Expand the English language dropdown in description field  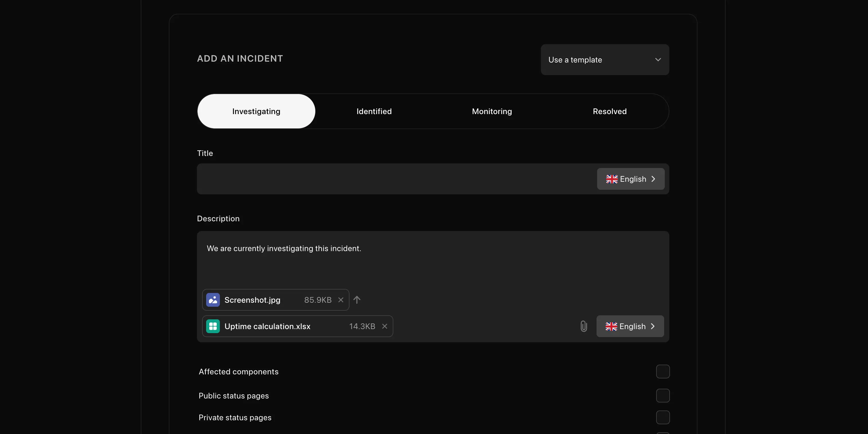[x=630, y=326]
